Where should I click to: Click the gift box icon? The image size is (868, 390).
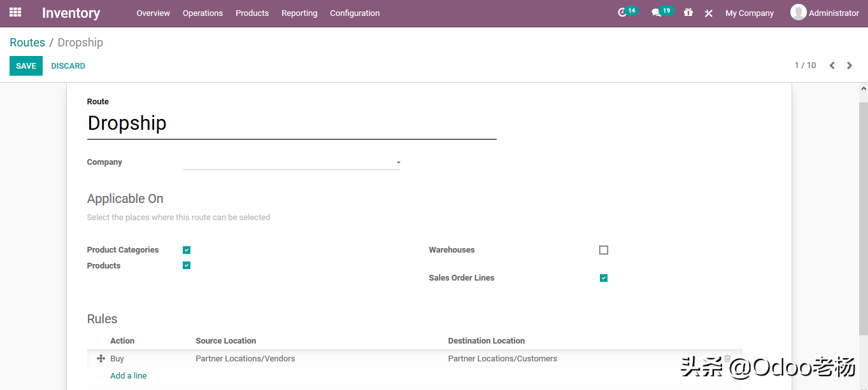[x=688, y=13]
